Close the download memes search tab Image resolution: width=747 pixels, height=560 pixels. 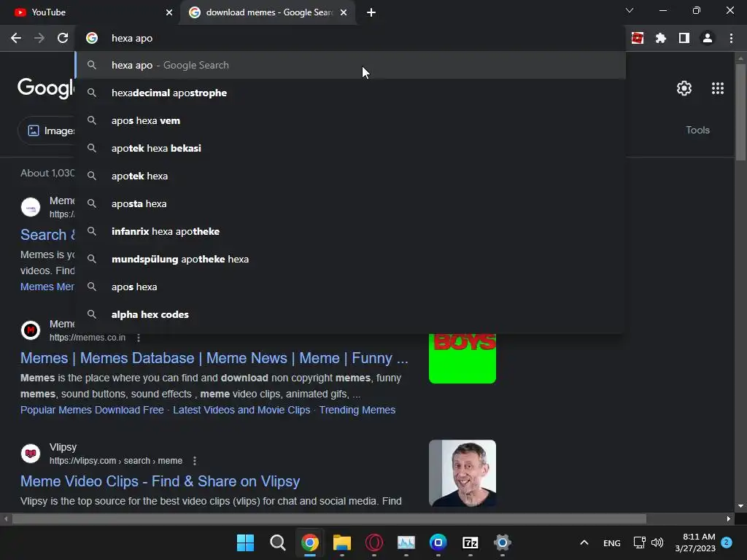point(344,12)
